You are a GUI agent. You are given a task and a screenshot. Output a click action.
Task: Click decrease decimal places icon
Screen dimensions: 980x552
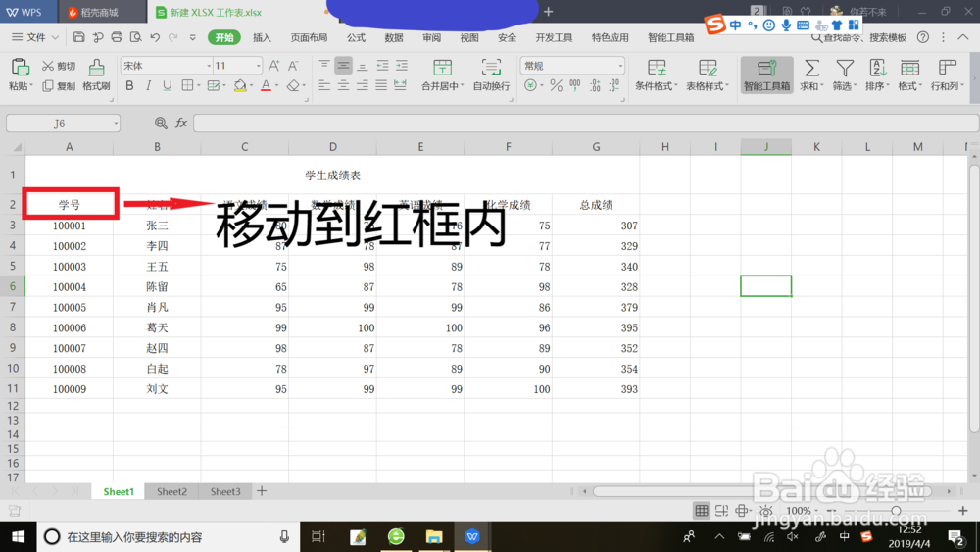coord(614,85)
